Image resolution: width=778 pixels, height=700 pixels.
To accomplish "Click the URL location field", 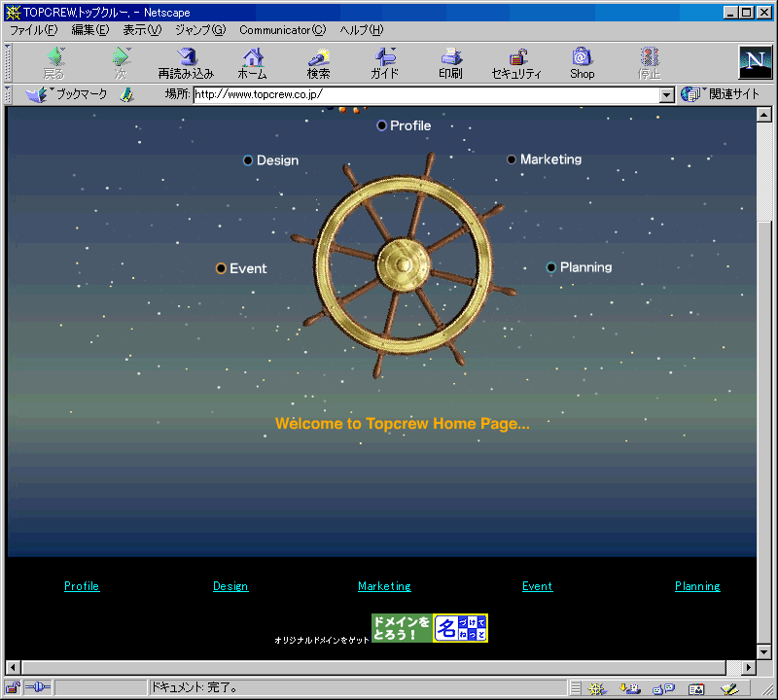I will point(427,94).
